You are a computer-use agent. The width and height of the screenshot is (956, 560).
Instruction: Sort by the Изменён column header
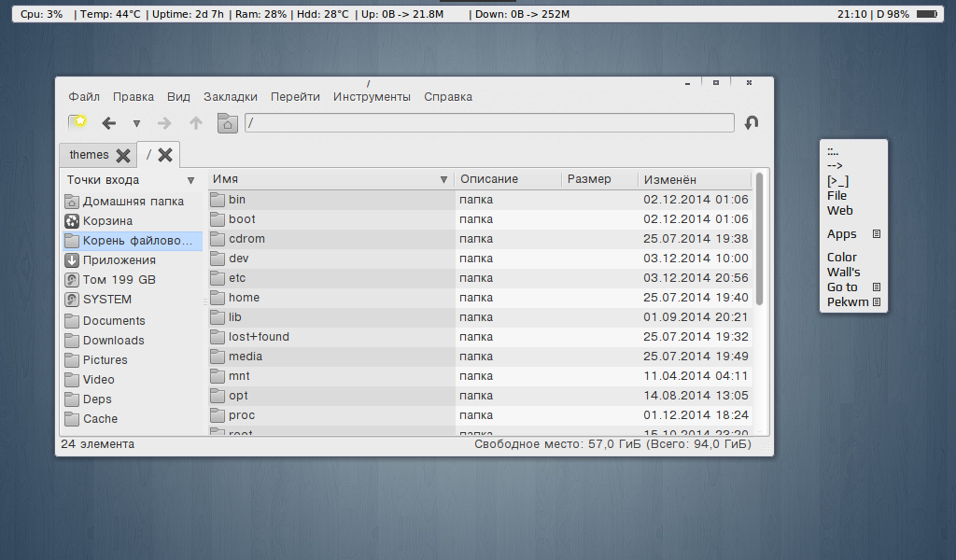tap(695, 179)
